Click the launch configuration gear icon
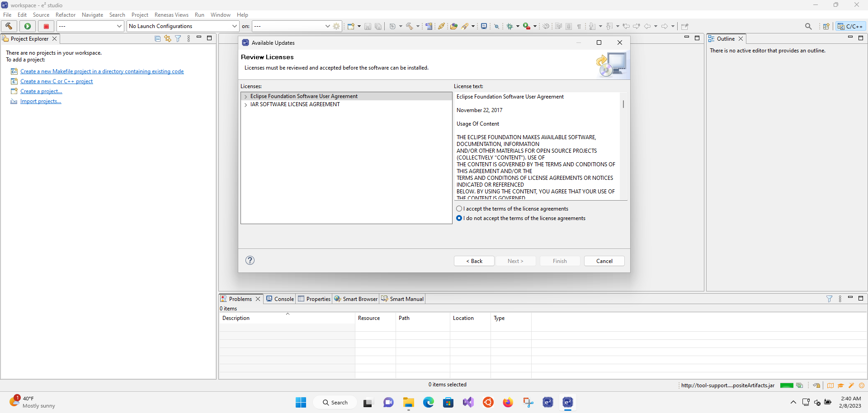Viewport: 868px width, 413px height. pyautogui.click(x=336, y=26)
